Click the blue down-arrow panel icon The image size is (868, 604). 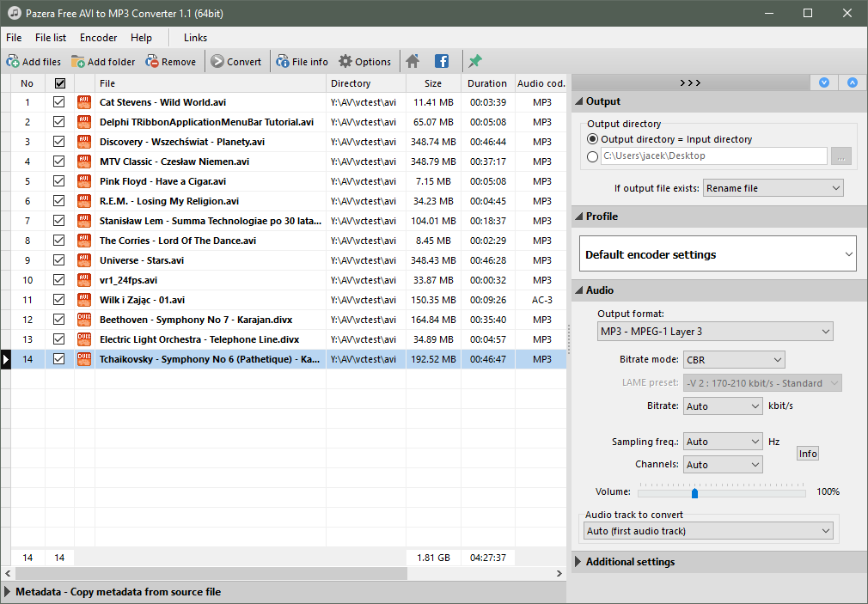[824, 82]
